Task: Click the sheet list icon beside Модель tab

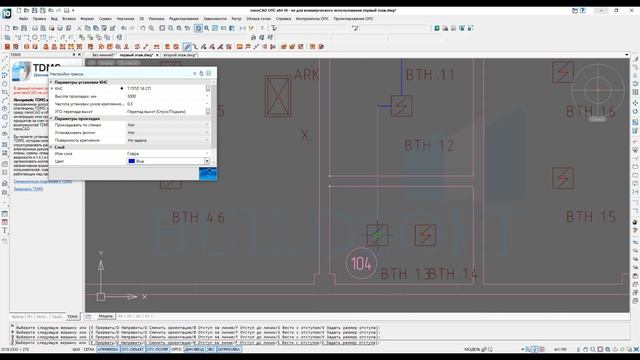Action: tap(88, 316)
